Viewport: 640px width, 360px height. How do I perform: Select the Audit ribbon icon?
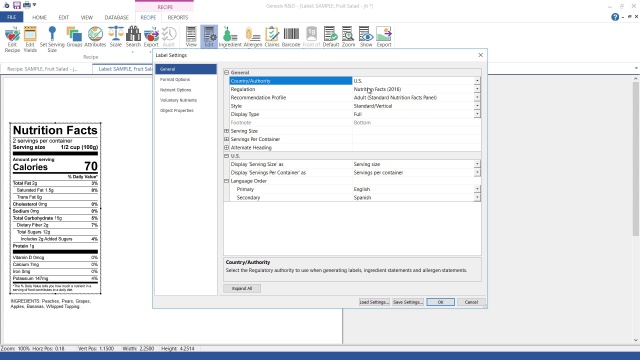[169, 37]
